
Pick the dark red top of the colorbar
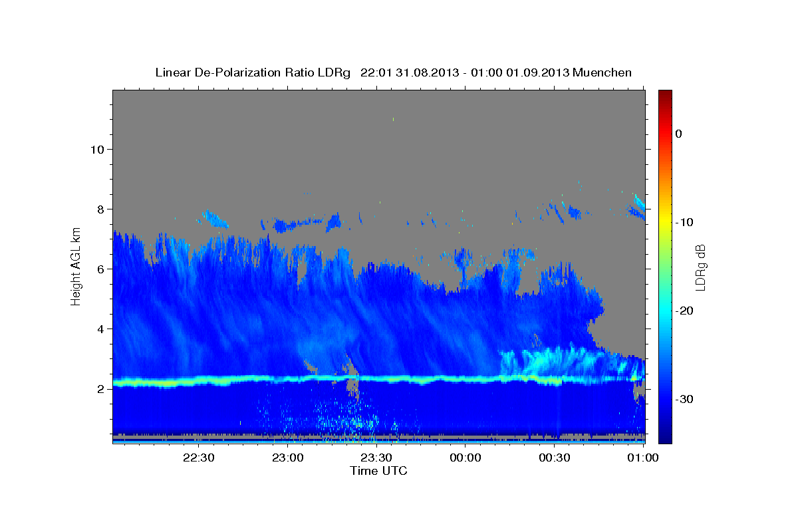(x=665, y=95)
